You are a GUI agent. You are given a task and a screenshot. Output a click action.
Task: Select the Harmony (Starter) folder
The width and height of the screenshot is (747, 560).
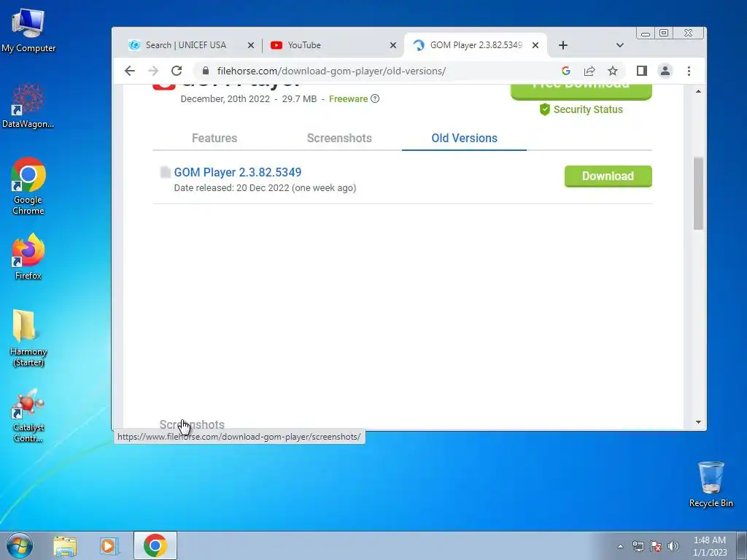coord(28,338)
